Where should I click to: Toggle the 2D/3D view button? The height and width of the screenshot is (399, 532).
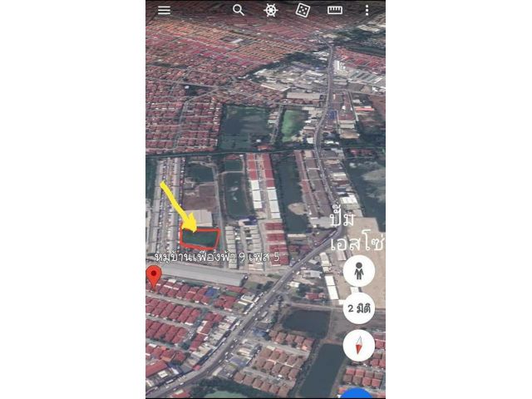point(358,308)
